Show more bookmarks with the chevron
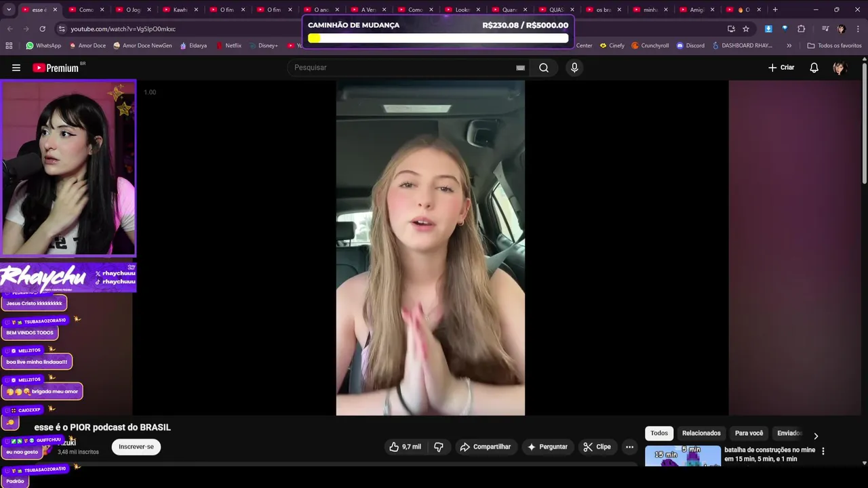The width and height of the screenshot is (868, 488). point(789,45)
